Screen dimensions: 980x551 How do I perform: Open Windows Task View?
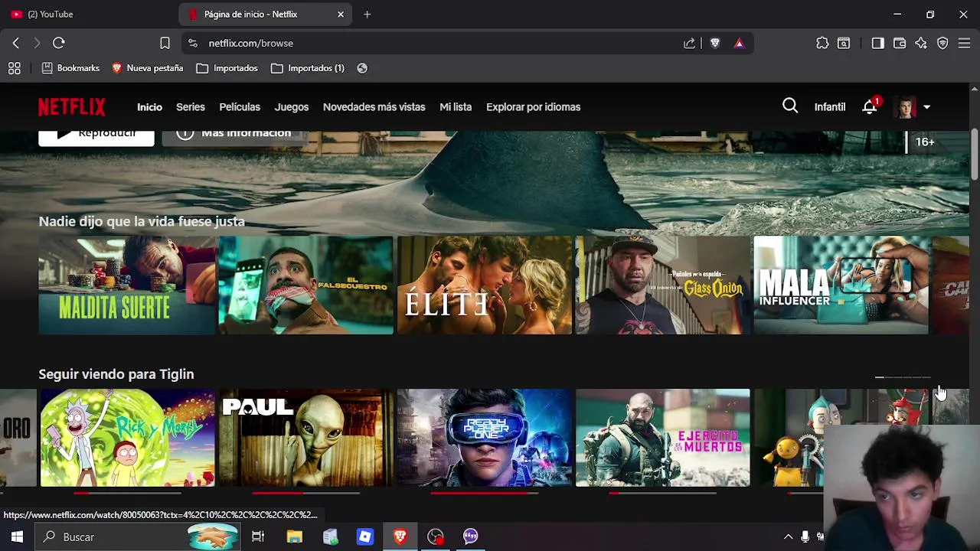pos(258,536)
